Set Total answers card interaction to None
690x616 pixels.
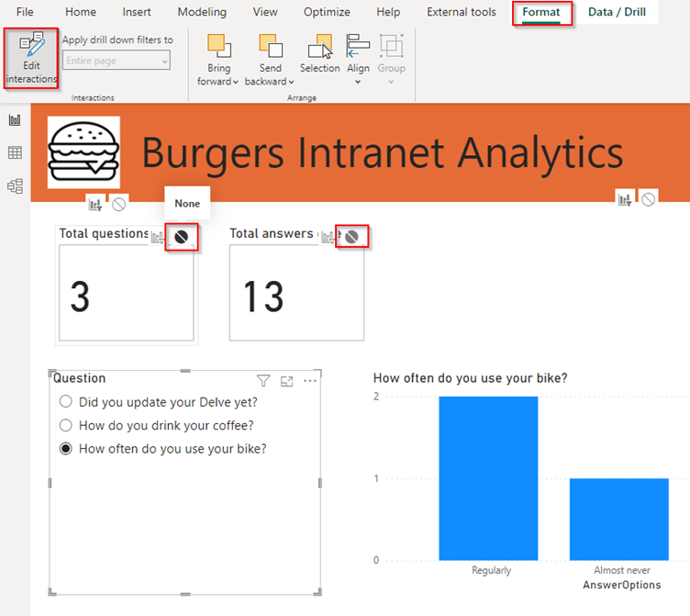pyautogui.click(x=351, y=238)
